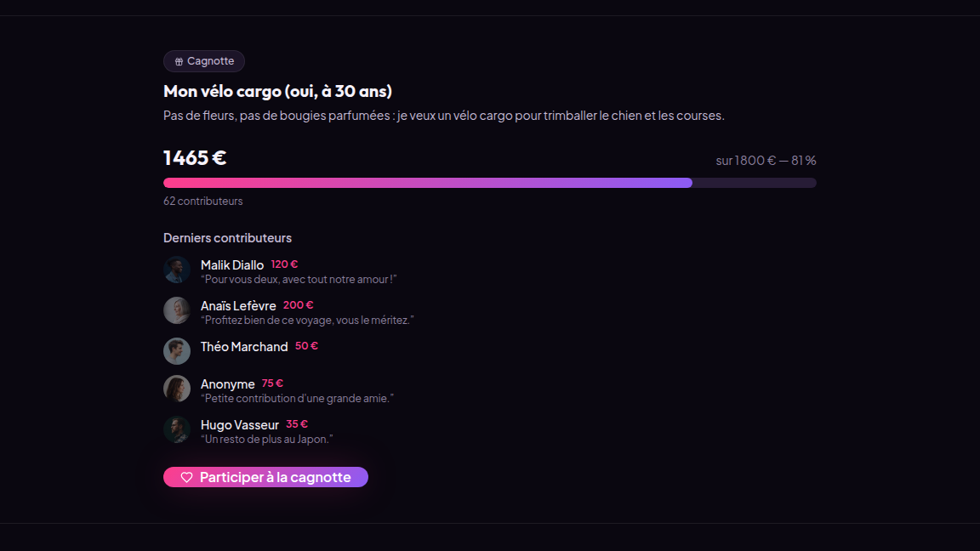Click the Cagnotte badge label
Viewport: 980px width, 551px height.
[211, 61]
